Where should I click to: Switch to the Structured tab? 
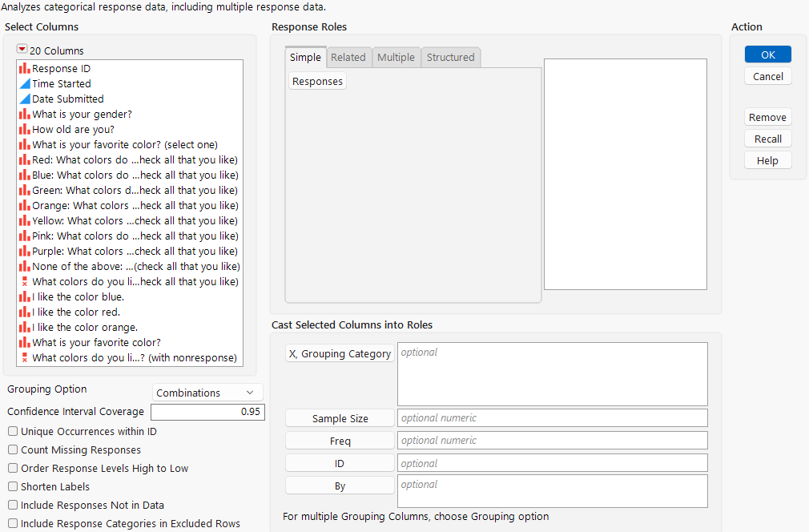pyautogui.click(x=450, y=57)
